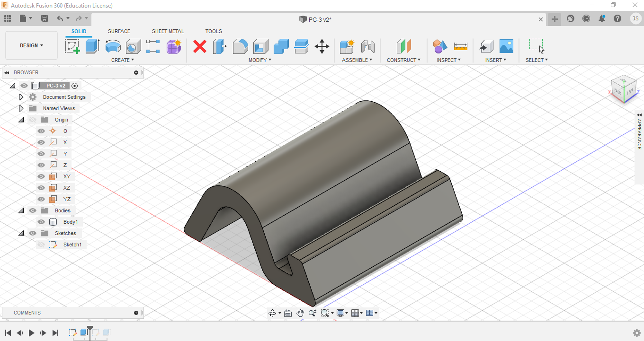This screenshot has width=644, height=341.
Task: Hide Body1 with its eye icon
Action: click(41, 222)
